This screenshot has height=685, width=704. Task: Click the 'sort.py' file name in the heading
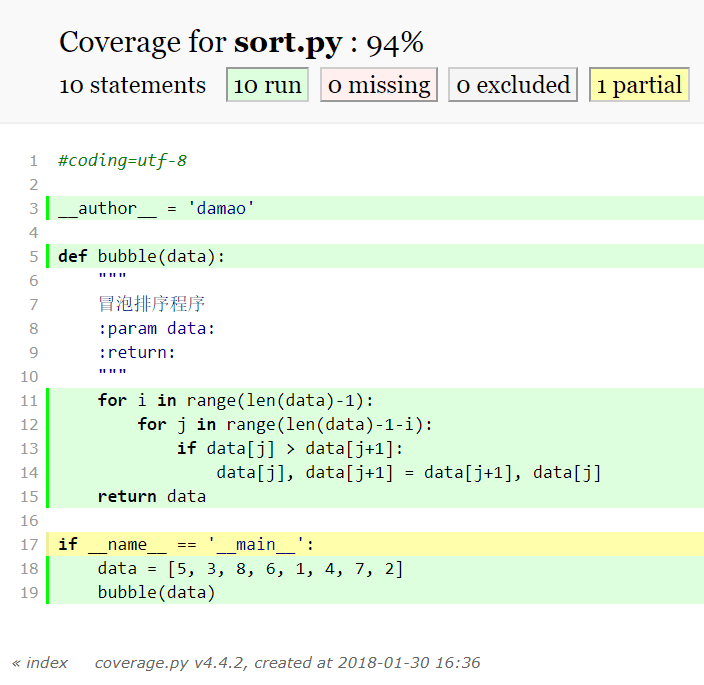pos(288,43)
